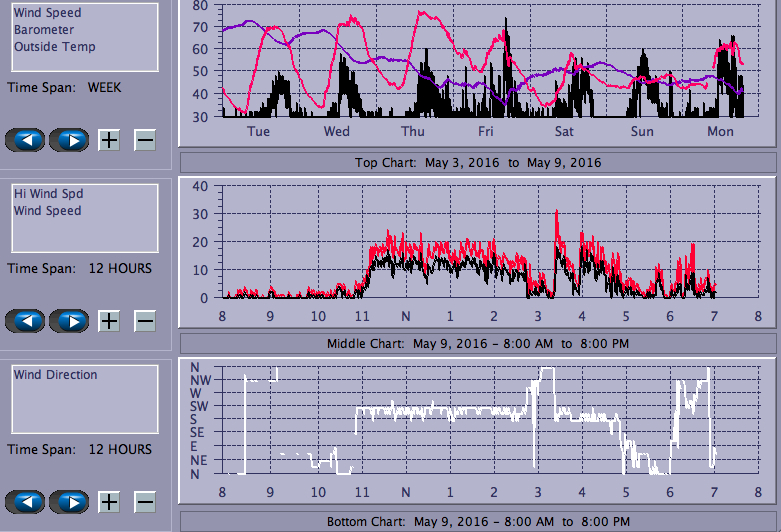The width and height of the screenshot is (781, 532).
Task: Click the Bottom Chart time range bar
Action: pyautogui.click(x=478, y=522)
